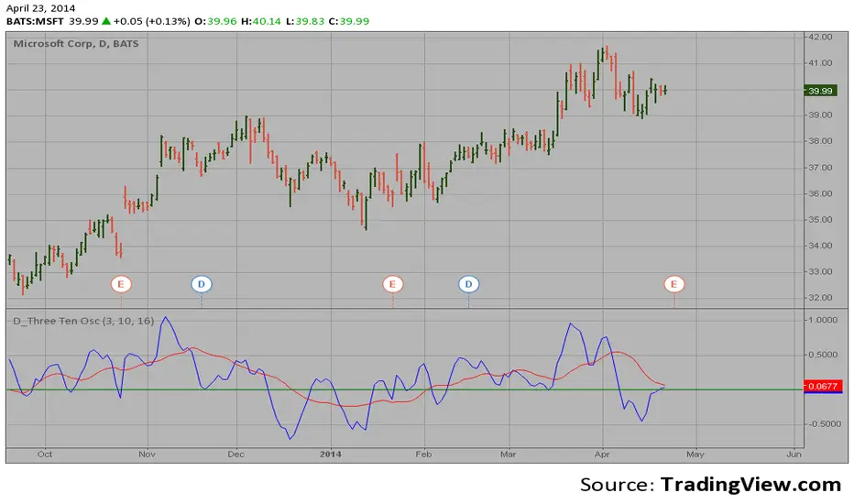Click the Mar label on the time axis

[509, 454]
